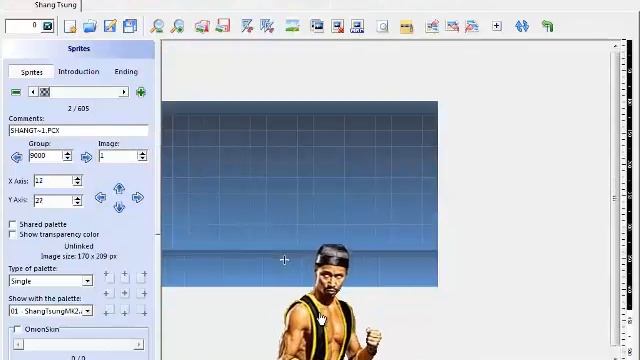Click the Y Axis spinner arrows
The width and height of the screenshot is (640, 360).
[x=77, y=200]
